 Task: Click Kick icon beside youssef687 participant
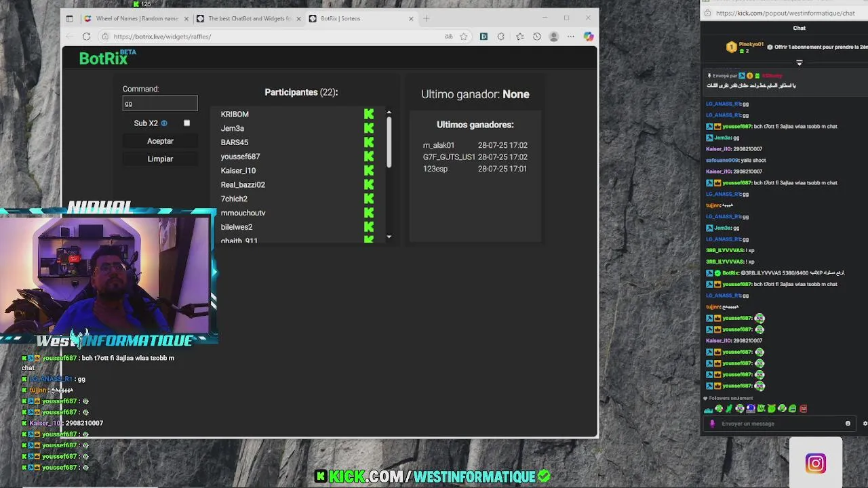[x=369, y=157]
